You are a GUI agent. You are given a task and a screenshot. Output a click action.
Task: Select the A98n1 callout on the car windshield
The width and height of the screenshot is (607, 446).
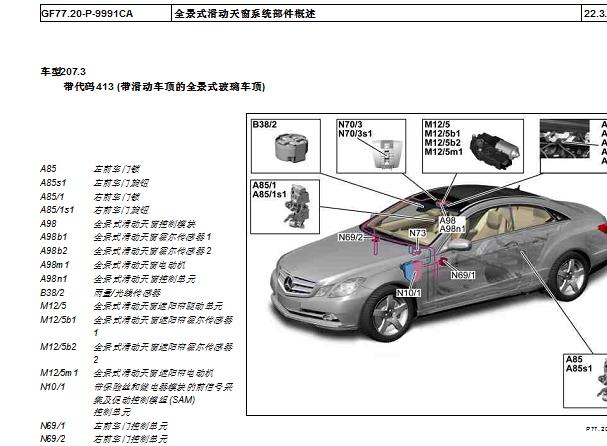tap(452, 229)
